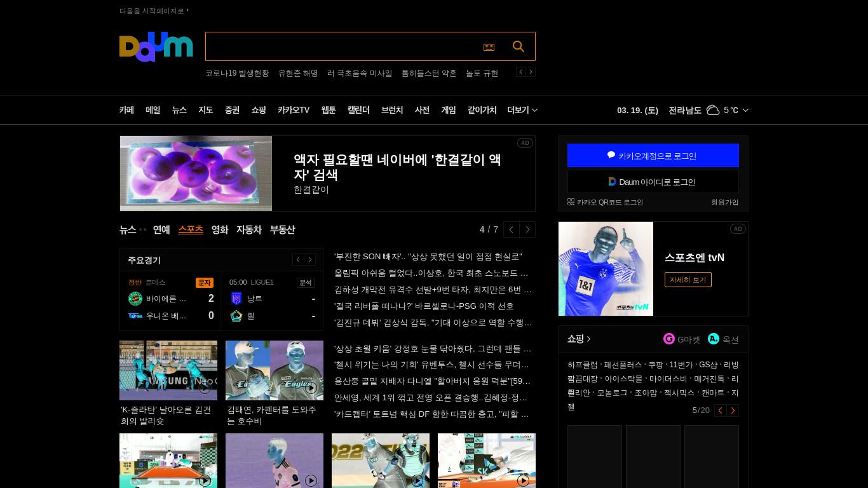868x488 pixels.
Task: Go to previous shopping page
Action: 720,410
